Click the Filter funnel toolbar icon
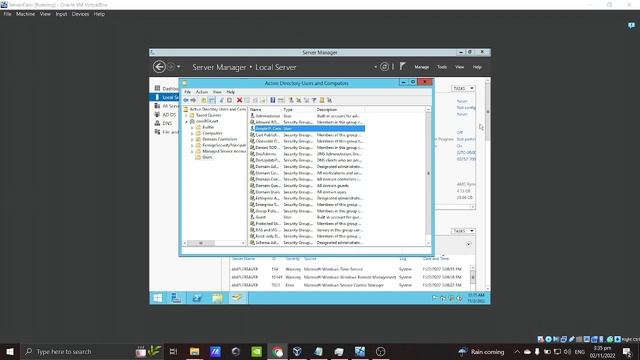Viewport: 640px width, 360px height. point(314,100)
